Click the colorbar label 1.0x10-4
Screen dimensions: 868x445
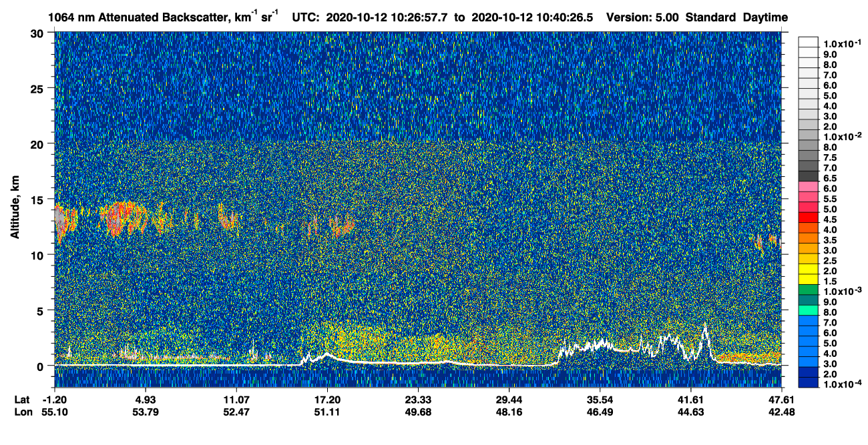(842, 385)
